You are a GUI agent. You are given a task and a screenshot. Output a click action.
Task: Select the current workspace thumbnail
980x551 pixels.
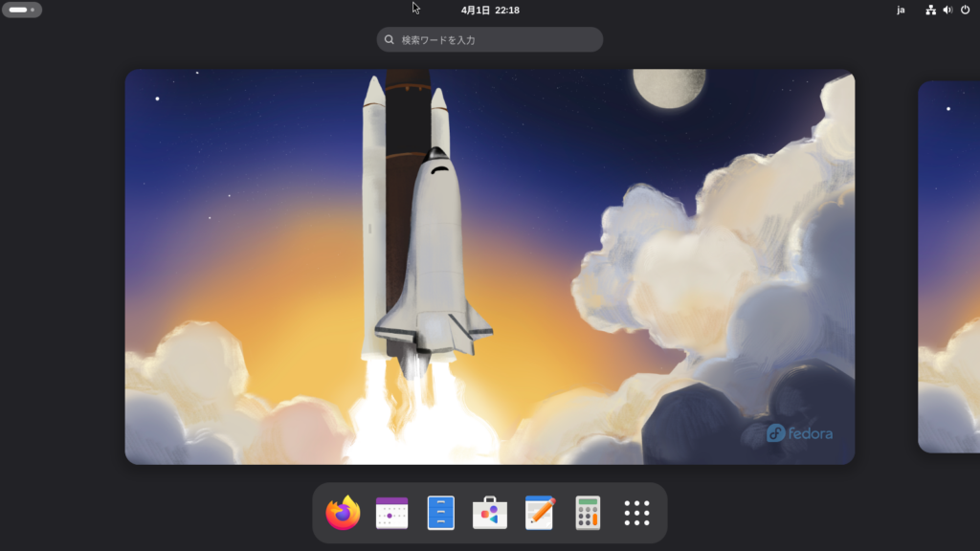coord(489,266)
